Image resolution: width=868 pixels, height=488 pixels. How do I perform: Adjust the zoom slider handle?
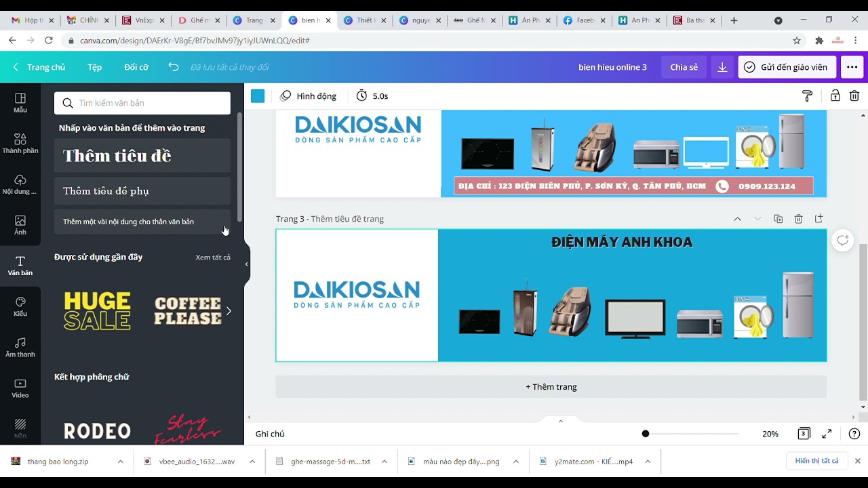pos(646,434)
